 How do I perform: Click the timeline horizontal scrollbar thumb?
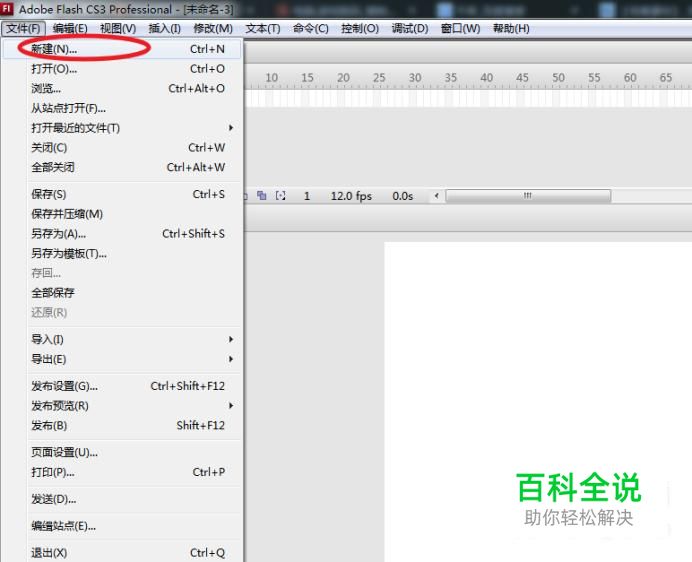tap(528, 196)
